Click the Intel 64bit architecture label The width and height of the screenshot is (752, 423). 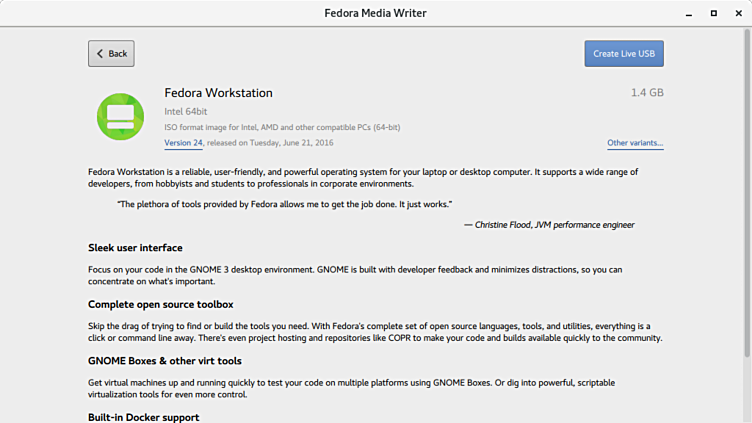pos(186,111)
